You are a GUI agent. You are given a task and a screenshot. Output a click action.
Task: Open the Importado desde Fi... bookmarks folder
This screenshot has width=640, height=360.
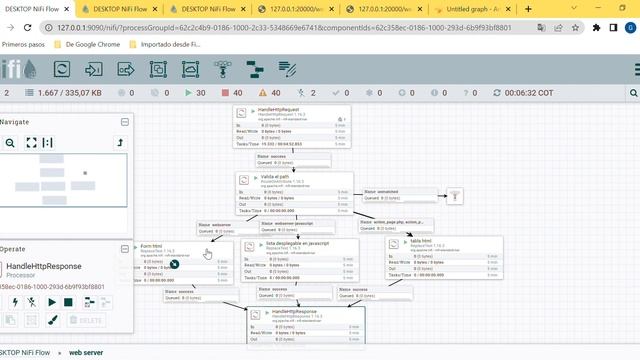point(165,44)
